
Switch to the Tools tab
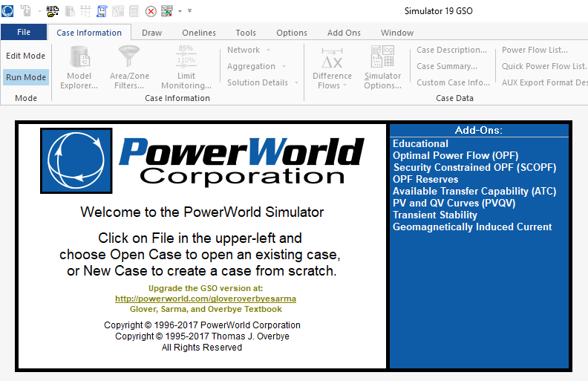246,33
